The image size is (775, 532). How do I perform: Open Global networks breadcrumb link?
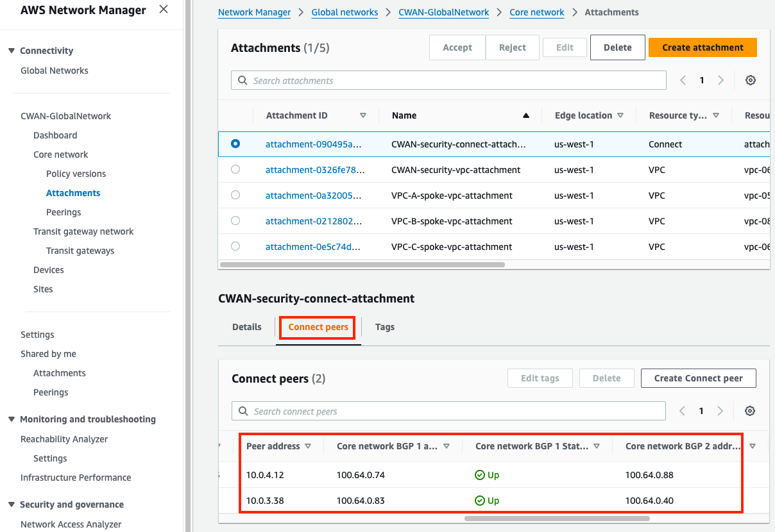(345, 12)
